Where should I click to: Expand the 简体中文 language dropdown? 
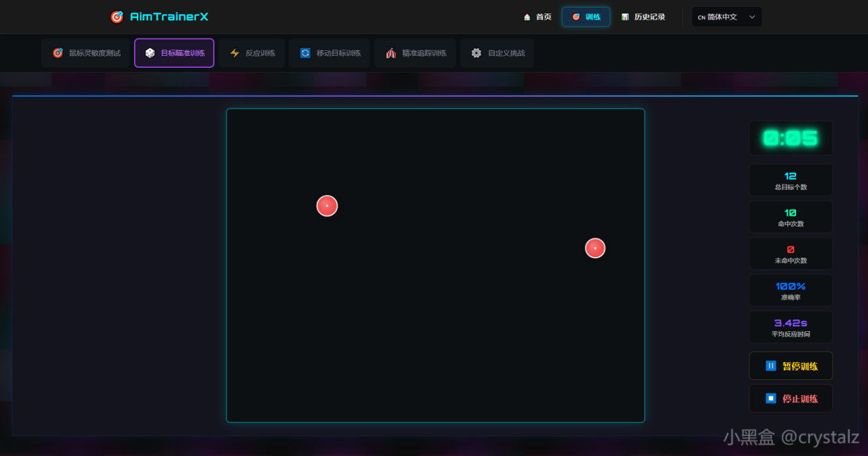point(726,17)
